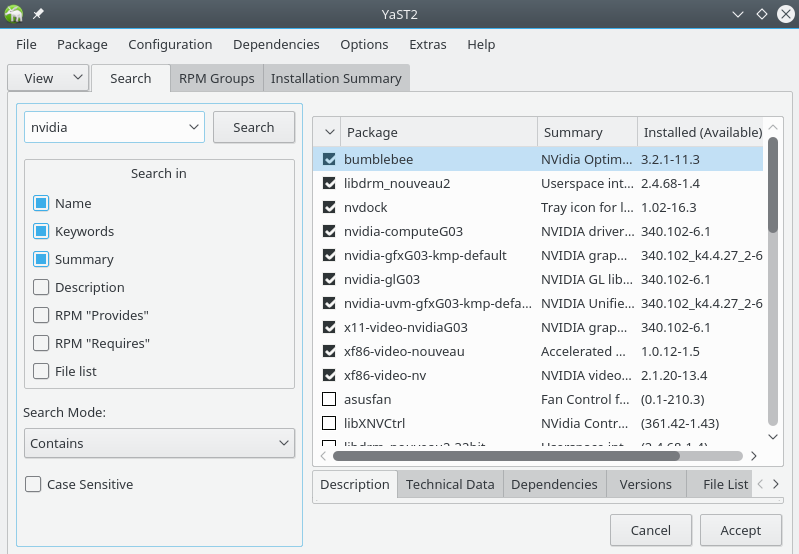Toggle the pin window icon
The image size is (799, 554).
(38, 14)
